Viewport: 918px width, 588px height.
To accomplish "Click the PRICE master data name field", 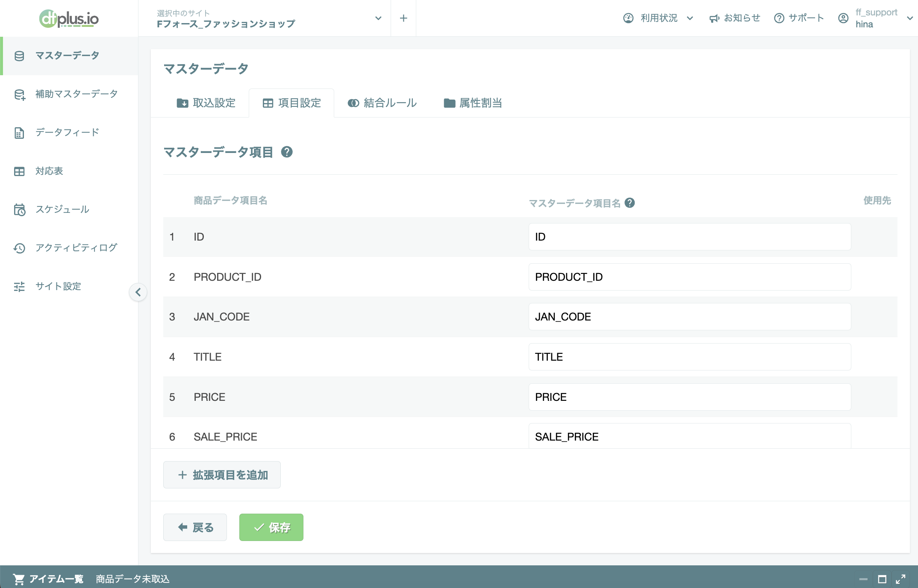I will click(x=690, y=397).
